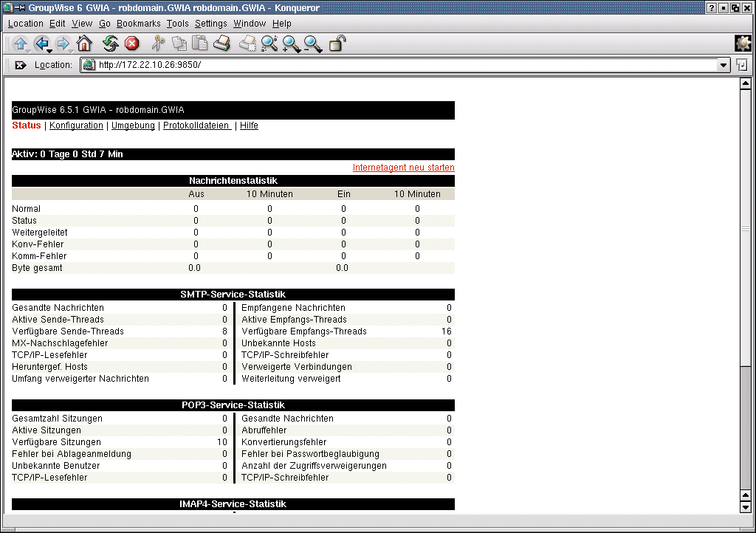The height and width of the screenshot is (533, 756).
Task: Click the 'Konv-Fehler' row label
Action: point(38,244)
